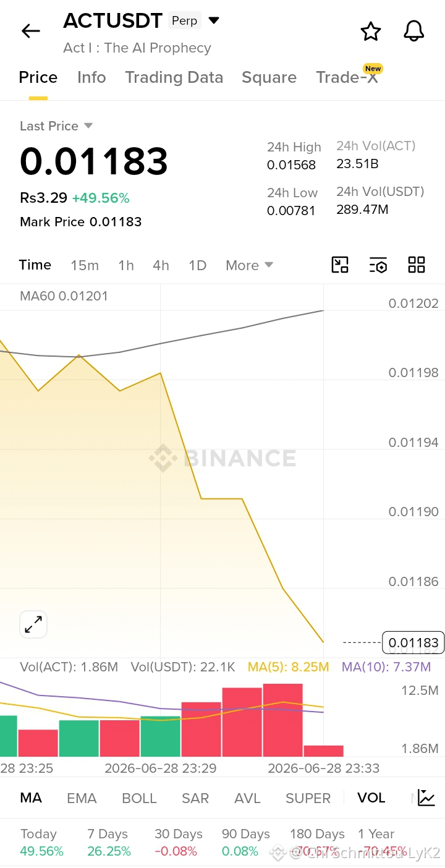Open indicator chart icon at bottom right

pos(426,798)
